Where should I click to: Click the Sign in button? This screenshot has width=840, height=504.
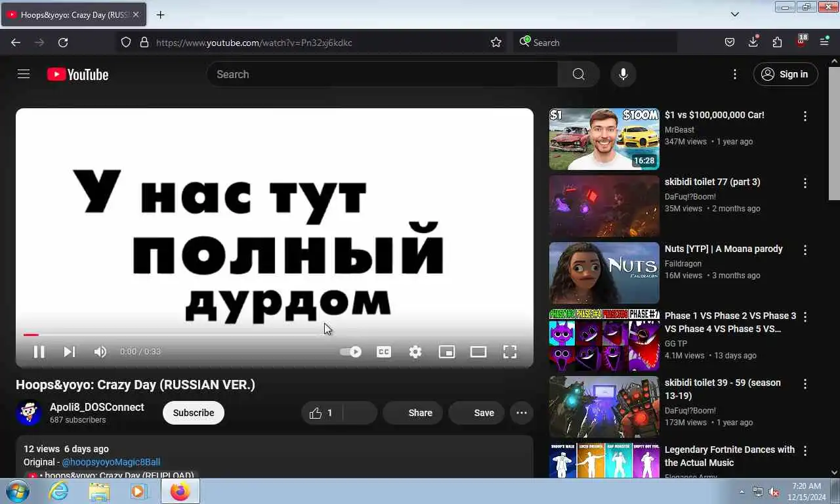coord(786,74)
